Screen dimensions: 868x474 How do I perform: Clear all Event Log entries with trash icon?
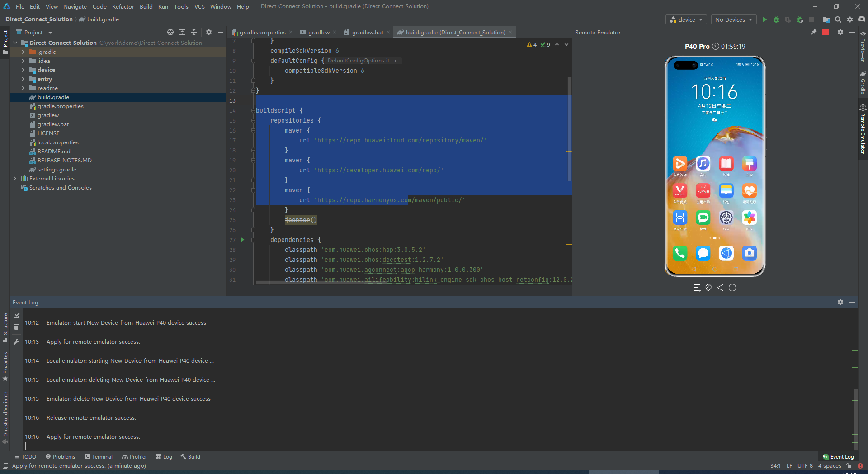17,327
